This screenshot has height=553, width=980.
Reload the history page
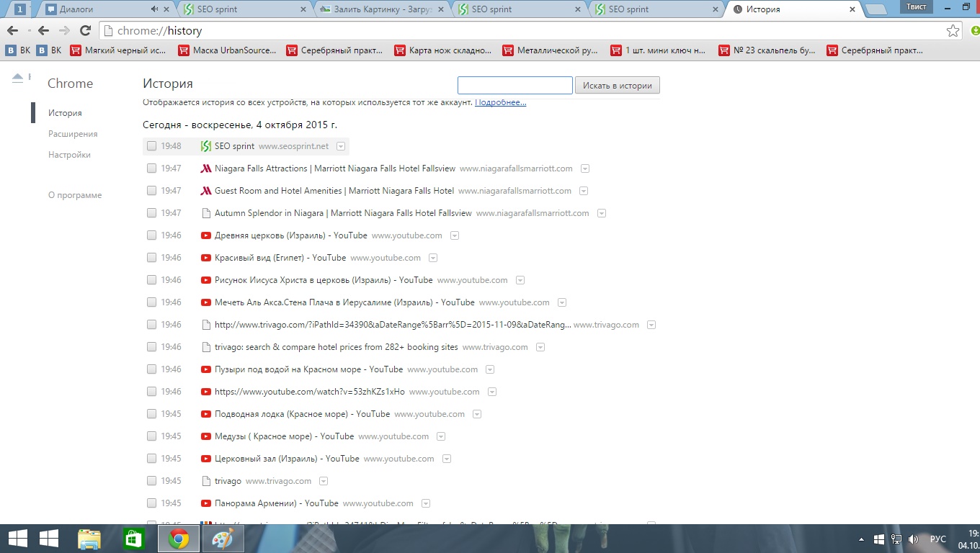pyautogui.click(x=85, y=31)
